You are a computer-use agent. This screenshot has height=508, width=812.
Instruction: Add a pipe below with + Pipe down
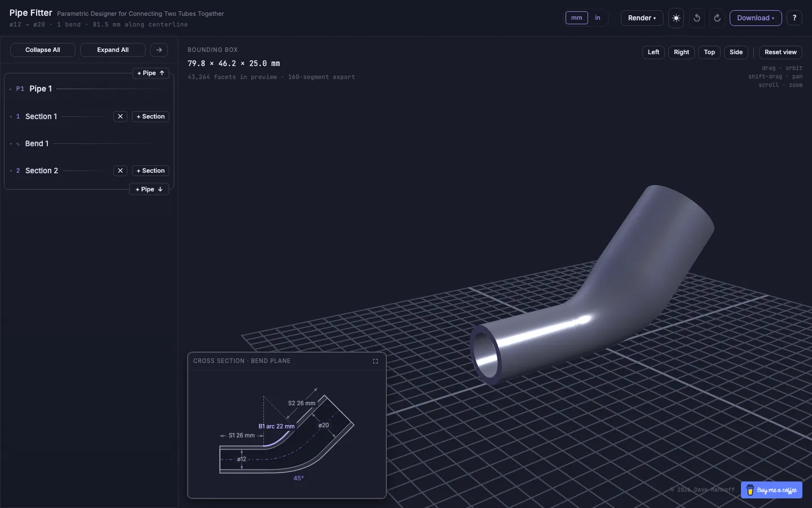149,189
